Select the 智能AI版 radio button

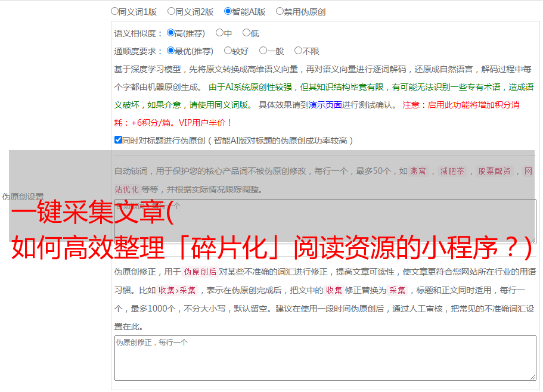pos(228,11)
